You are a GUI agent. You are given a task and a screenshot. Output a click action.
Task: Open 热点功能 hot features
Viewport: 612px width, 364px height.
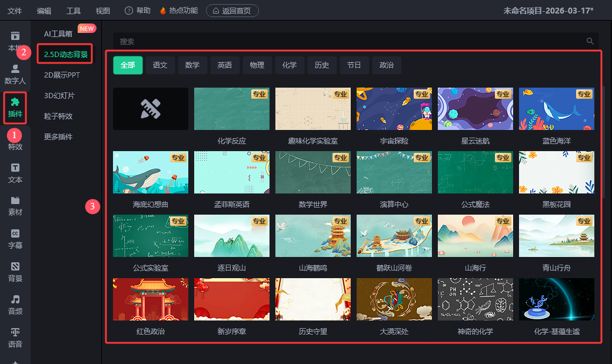pyautogui.click(x=179, y=11)
